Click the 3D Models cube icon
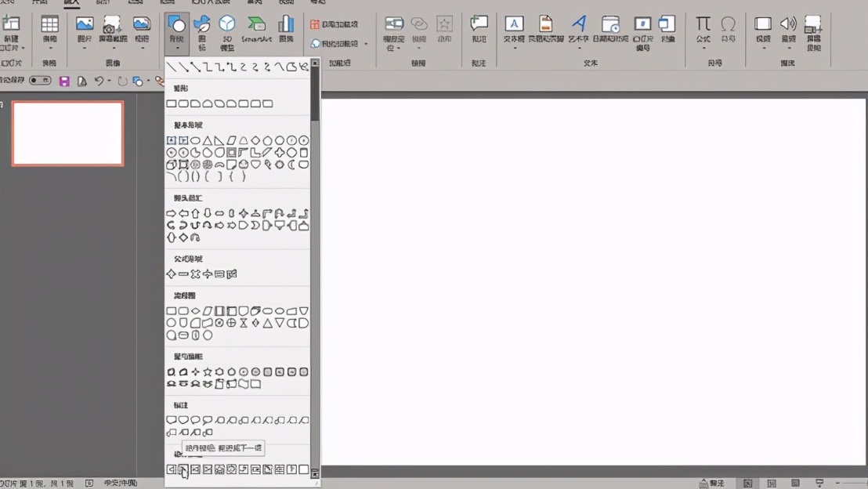Screen dimensions: 868x489 pos(227,24)
